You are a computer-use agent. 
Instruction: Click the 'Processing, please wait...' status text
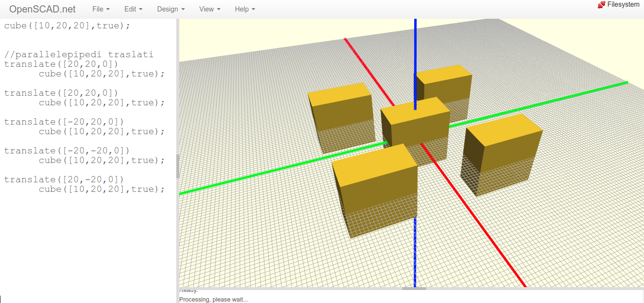(x=213, y=299)
